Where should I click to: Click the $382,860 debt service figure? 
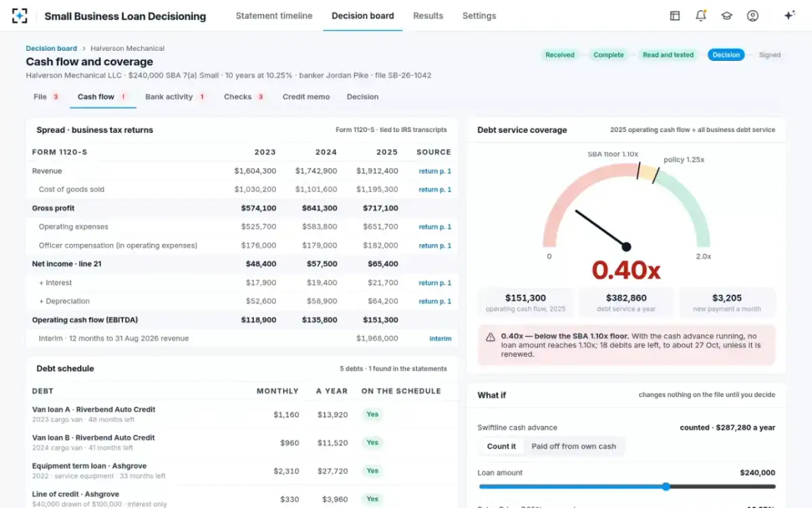[x=627, y=298]
